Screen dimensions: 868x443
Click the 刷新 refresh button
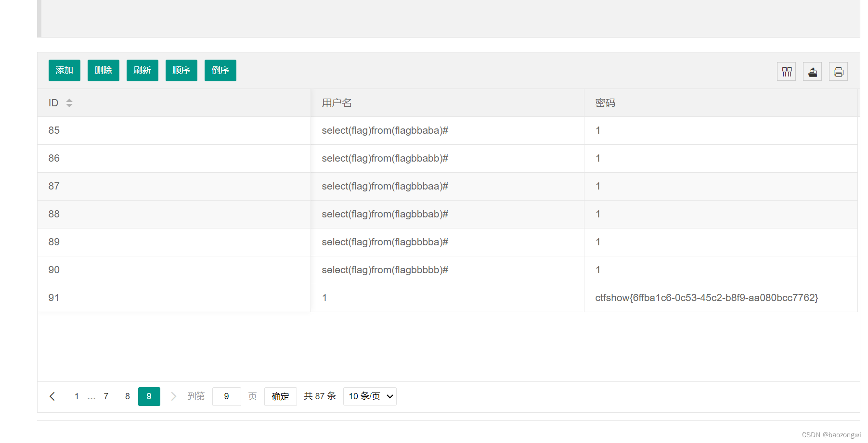(143, 70)
